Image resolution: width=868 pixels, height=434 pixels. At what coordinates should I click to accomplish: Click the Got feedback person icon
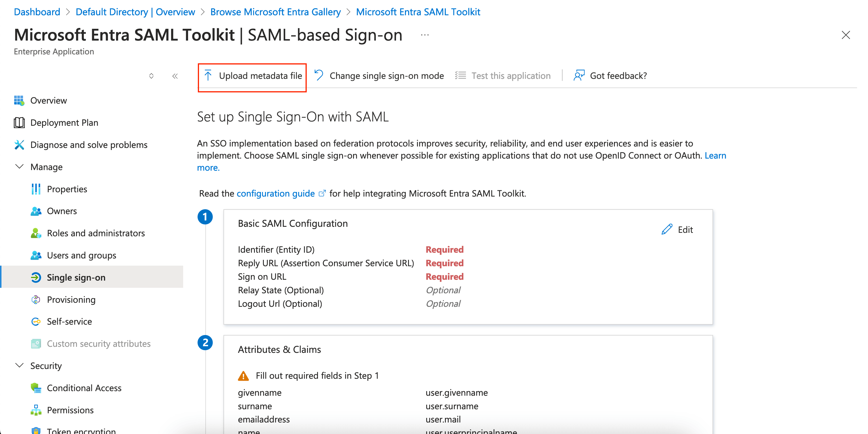pyautogui.click(x=579, y=75)
